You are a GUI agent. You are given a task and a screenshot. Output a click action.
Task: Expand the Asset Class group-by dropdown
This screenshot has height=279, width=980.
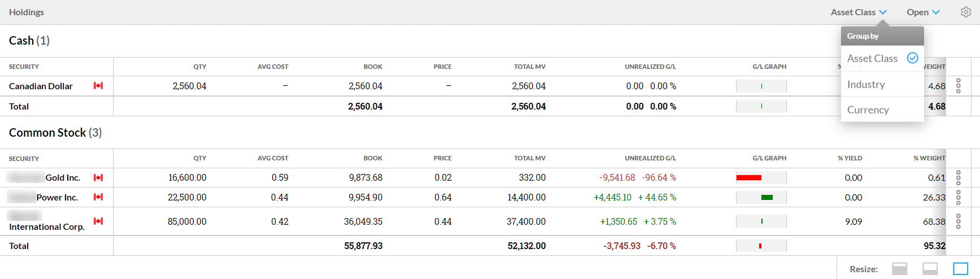click(x=859, y=12)
